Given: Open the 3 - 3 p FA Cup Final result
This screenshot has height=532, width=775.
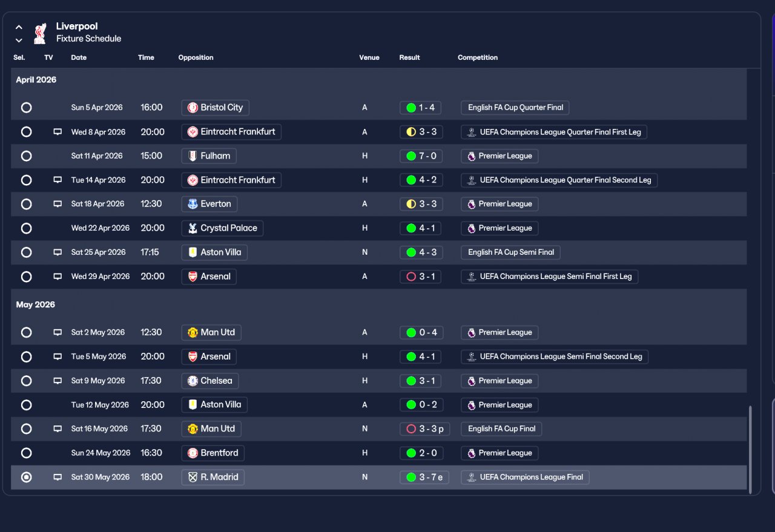Looking at the screenshot, I should pyautogui.click(x=424, y=429).
